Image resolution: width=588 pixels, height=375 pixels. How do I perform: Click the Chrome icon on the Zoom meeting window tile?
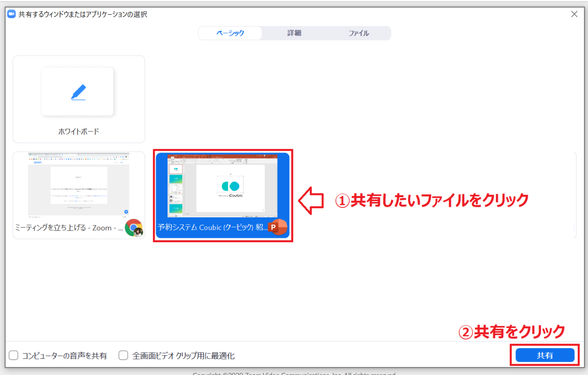click(133, 228)
